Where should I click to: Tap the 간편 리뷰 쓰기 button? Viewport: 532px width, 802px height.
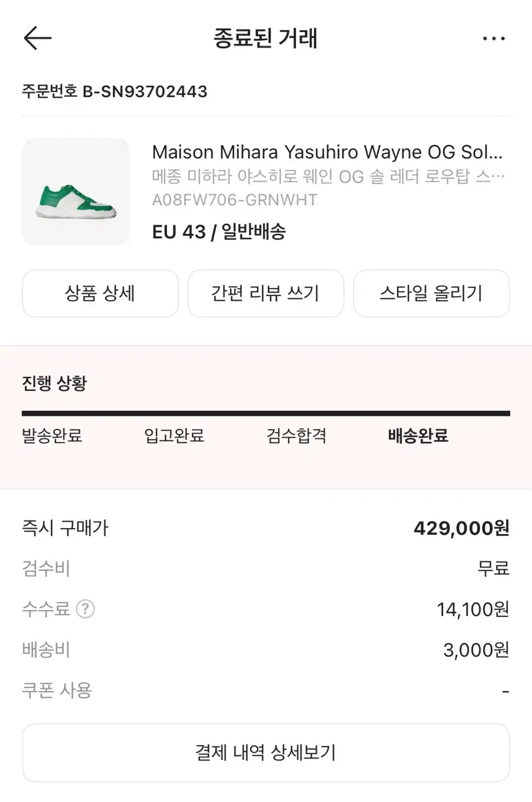[265, 293]
